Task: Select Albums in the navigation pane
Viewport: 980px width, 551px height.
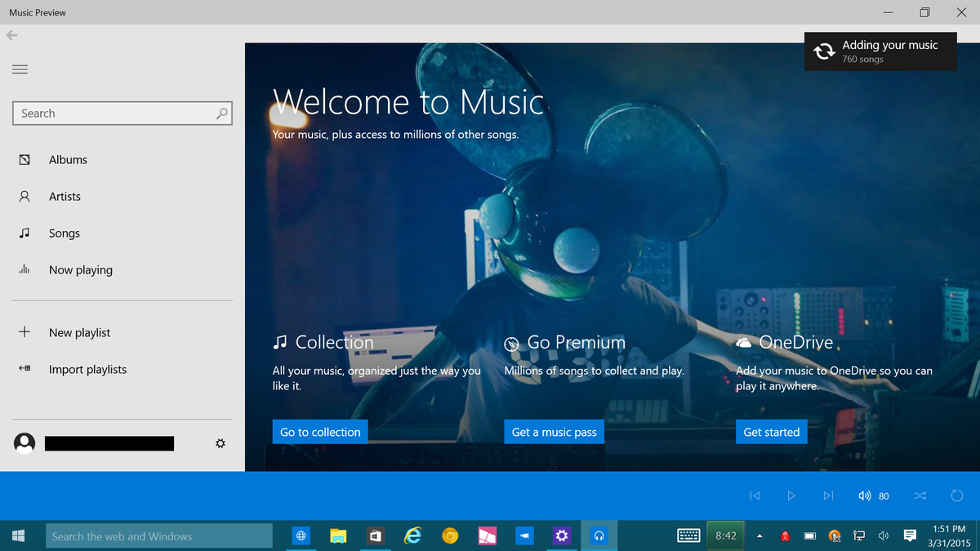Action: click(x=67, y=159)
